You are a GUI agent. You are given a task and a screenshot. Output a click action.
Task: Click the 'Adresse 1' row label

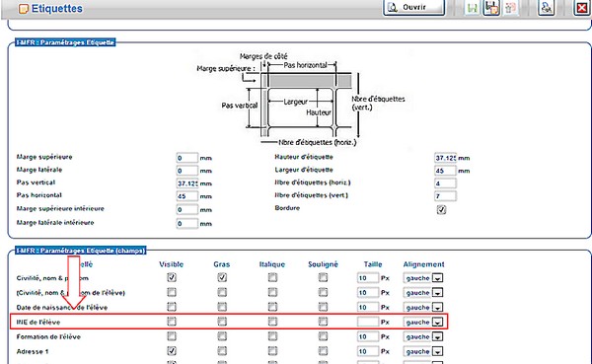[33, 351]
